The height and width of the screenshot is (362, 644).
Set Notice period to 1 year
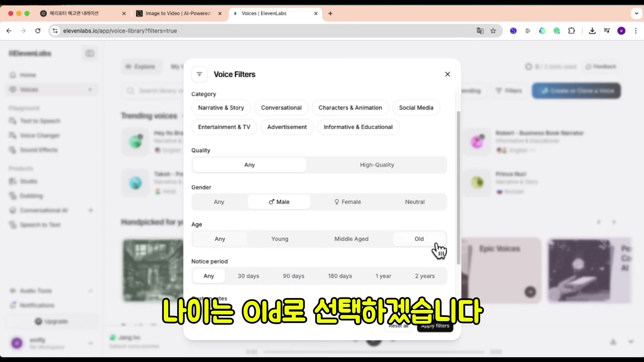pos(383,276)
